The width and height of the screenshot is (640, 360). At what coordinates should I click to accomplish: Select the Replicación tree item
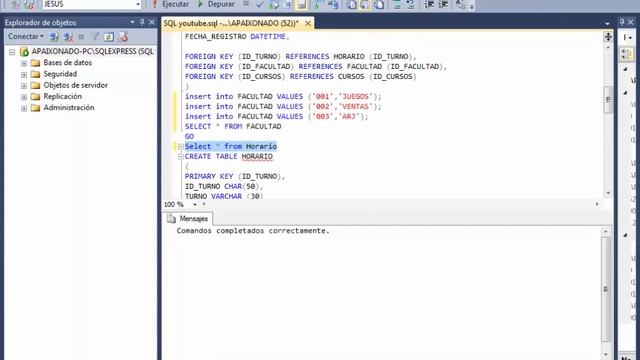pyautogui.click(x=62, y=96)
